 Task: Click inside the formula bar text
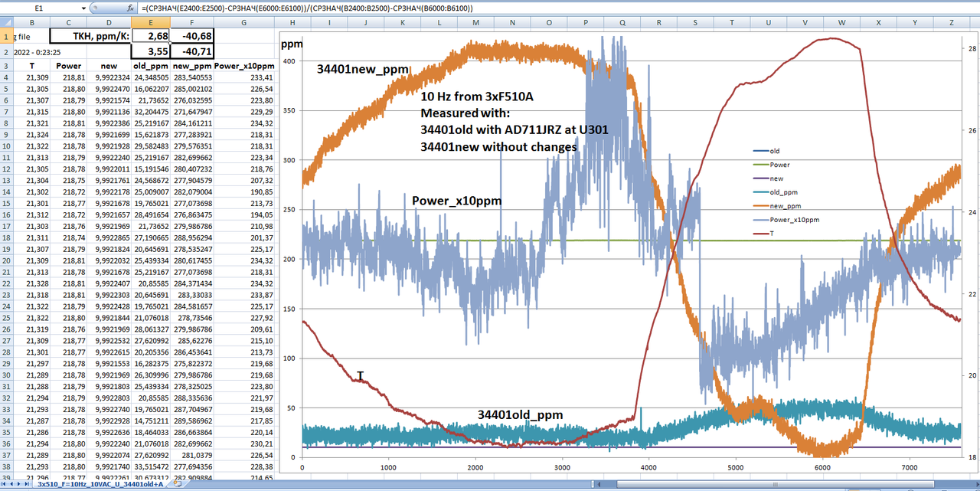[306, 8]
